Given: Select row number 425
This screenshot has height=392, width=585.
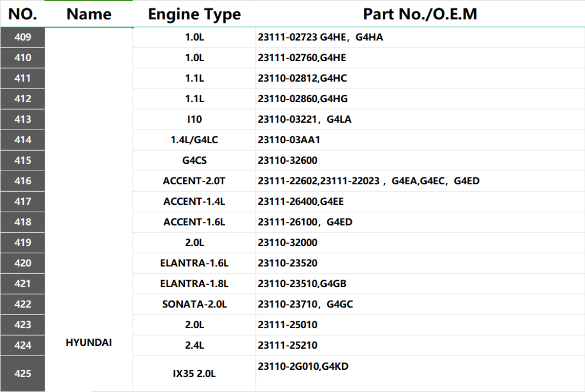Looking at the screenshot, I should point(23,373).
